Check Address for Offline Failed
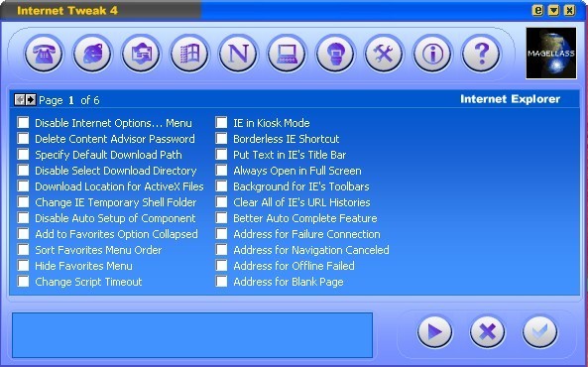The width and height of the screenshot is (588, 367). pyautogui.click(x=221, y=265)
